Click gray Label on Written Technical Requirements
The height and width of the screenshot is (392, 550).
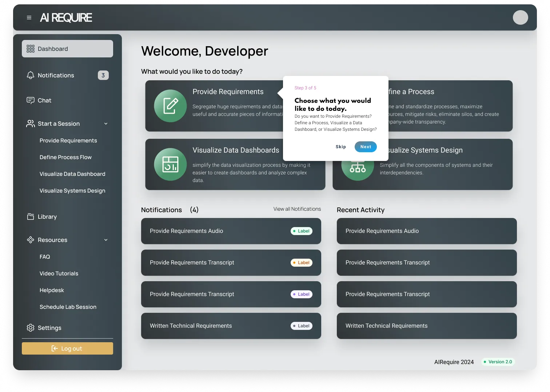[302, 326]
